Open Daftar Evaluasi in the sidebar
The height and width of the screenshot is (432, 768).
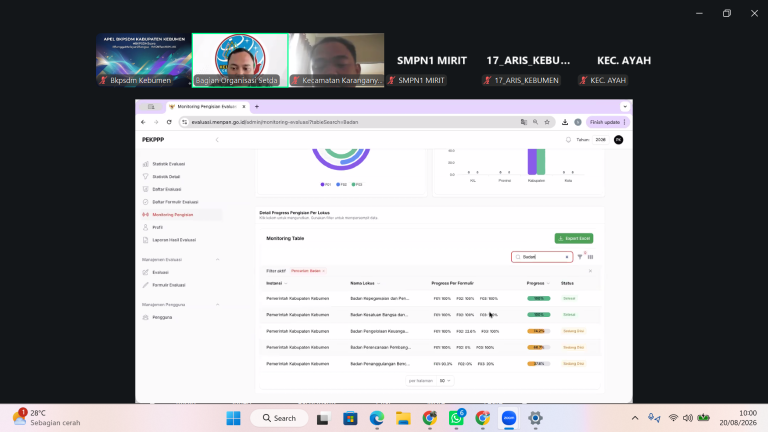[x=167, y=190]
